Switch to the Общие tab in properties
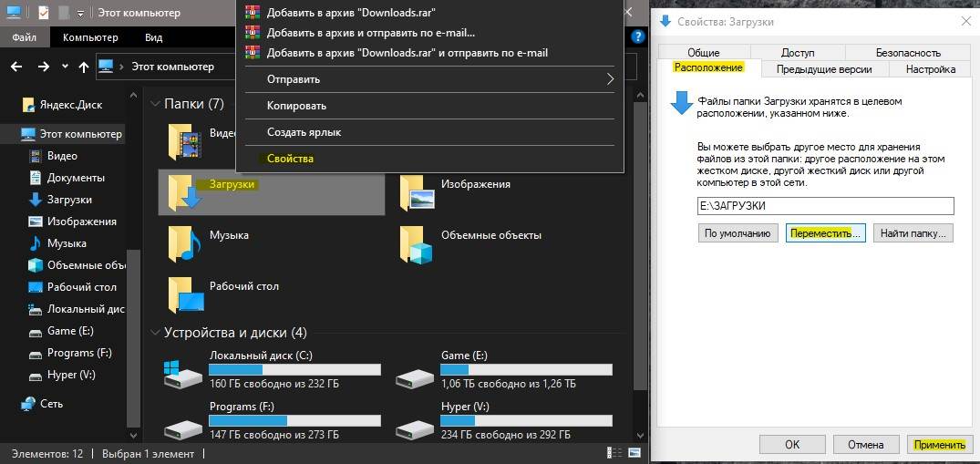 (704, 53)
